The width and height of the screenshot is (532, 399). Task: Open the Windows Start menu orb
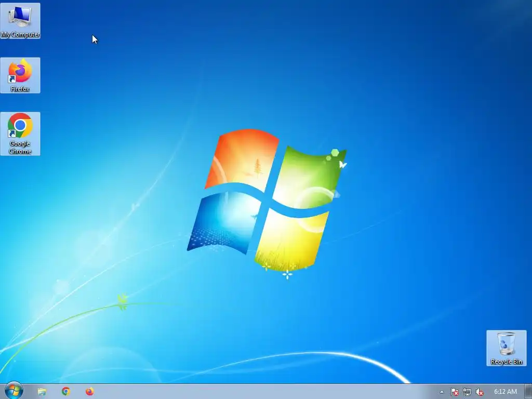pos(14,391)
